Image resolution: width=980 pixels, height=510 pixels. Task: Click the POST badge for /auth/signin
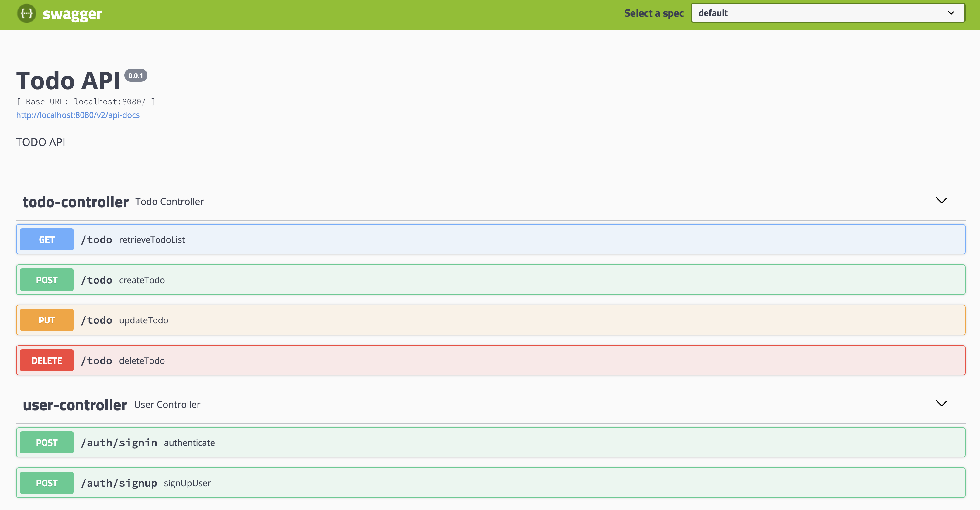47,442
